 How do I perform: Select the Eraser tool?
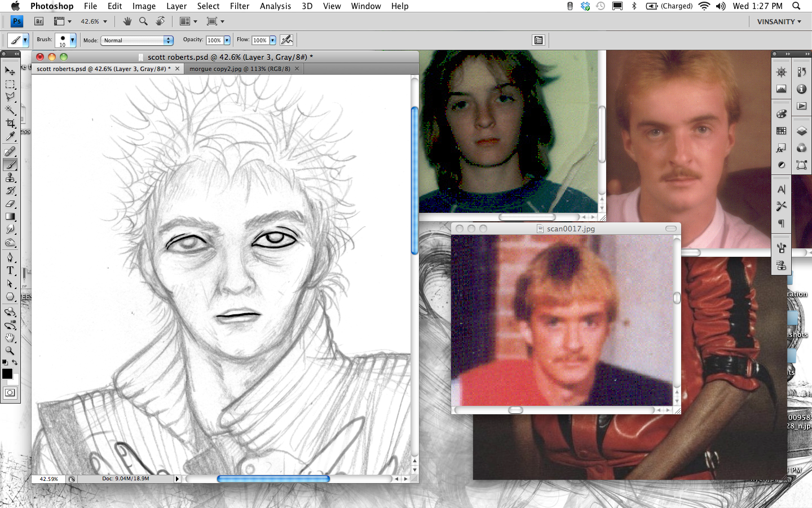click(x=10, y=204)
